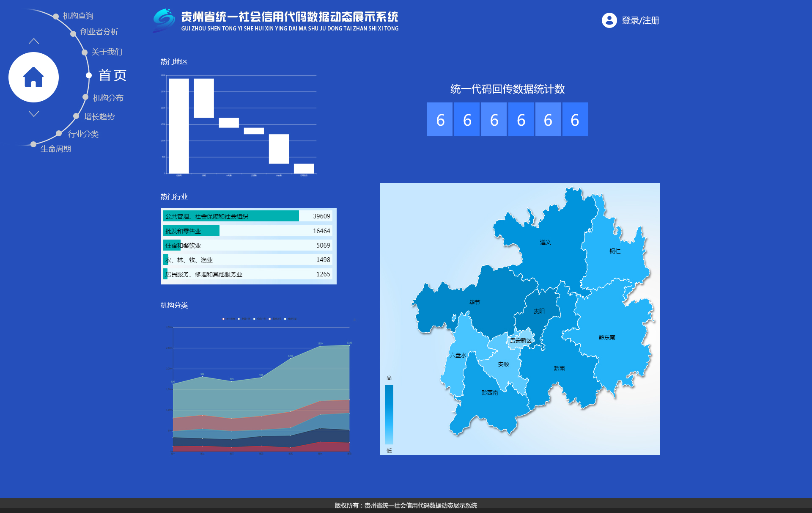Click the 关于我们 link
812x513 pixels.
[x=107, y=52]
